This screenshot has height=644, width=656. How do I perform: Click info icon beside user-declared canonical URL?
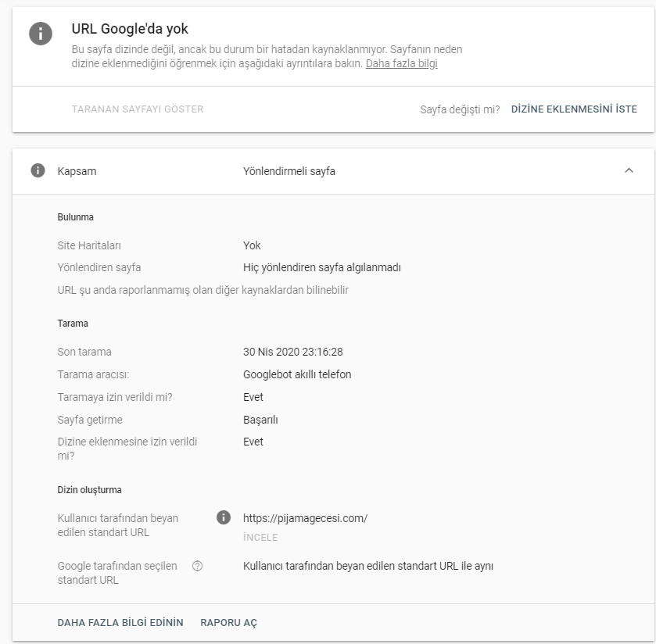point(224,517)
